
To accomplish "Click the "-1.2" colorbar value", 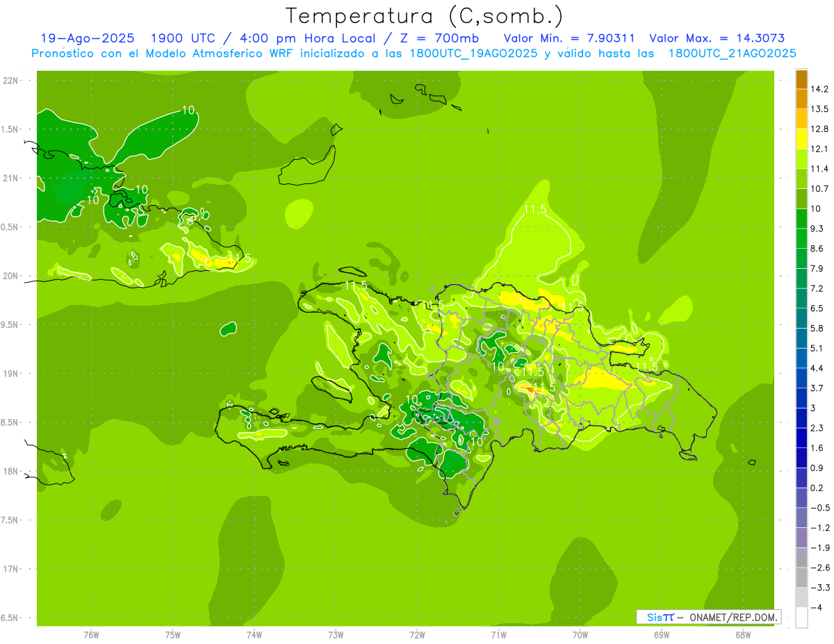I will (820, 527).
